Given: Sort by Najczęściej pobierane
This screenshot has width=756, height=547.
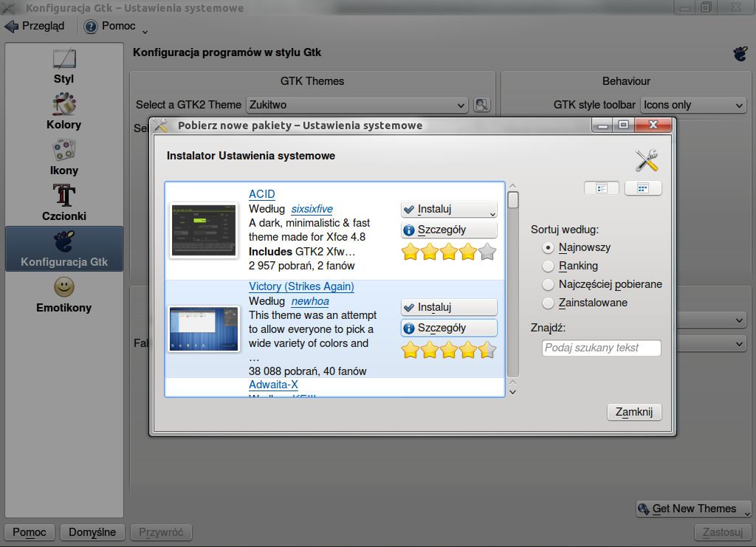Looking at the screenshot, I should 602,284.
